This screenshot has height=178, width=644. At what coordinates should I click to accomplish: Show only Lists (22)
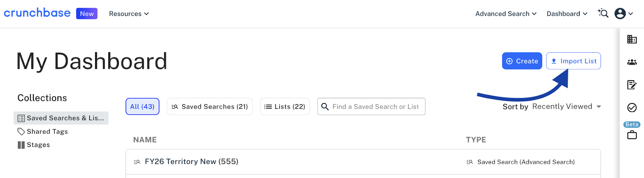285,107
